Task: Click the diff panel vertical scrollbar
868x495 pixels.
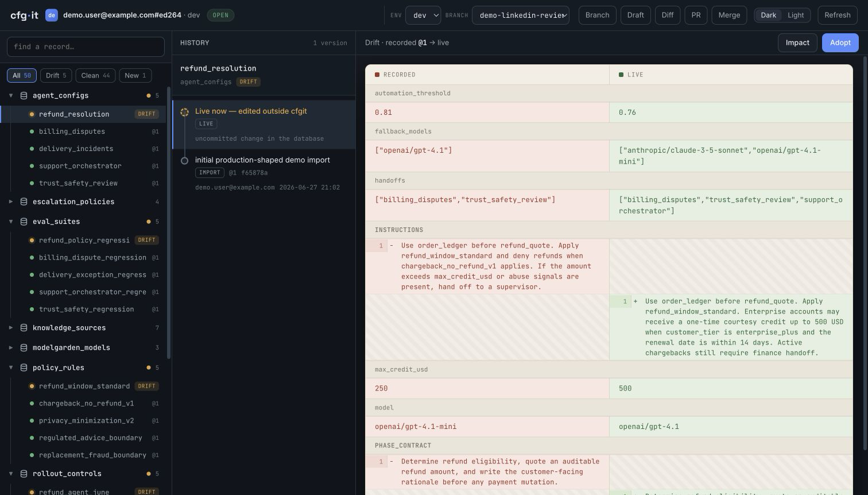Action: 865,253
